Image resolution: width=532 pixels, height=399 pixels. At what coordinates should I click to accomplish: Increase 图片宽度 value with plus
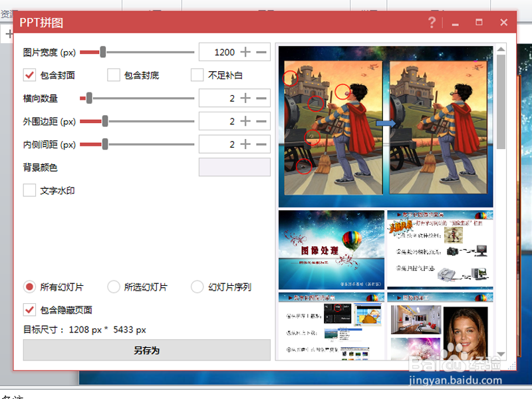pyautogui.click(x=245, y=53)
